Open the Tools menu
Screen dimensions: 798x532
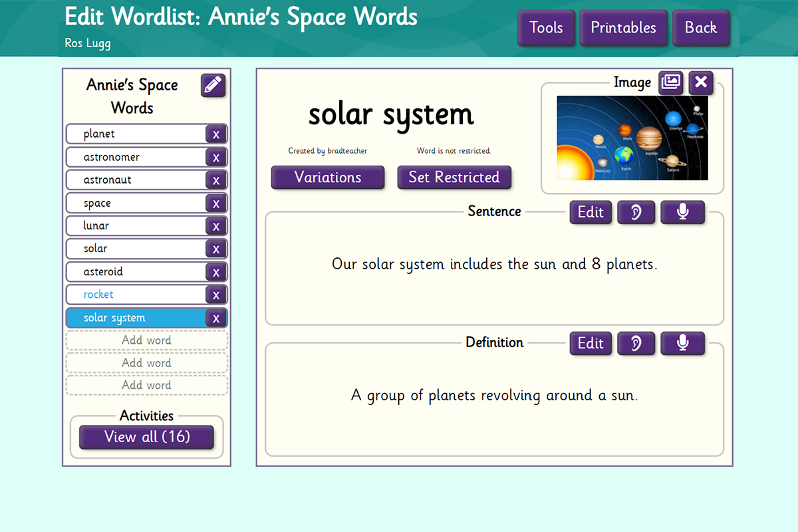coord(546,28)
